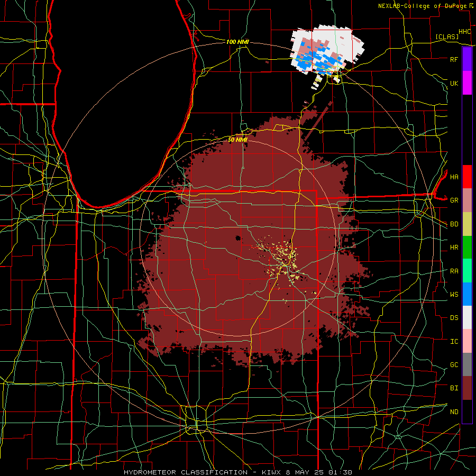476x476 pixels.
Task: Click the WS legend label
Action: click(454, 294)
